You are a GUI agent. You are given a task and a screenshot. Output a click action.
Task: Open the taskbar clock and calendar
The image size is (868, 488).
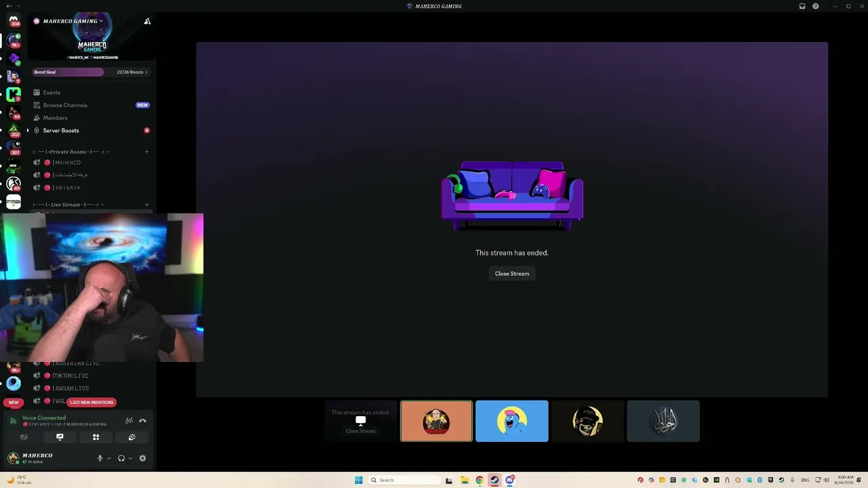tap(846, 480)
